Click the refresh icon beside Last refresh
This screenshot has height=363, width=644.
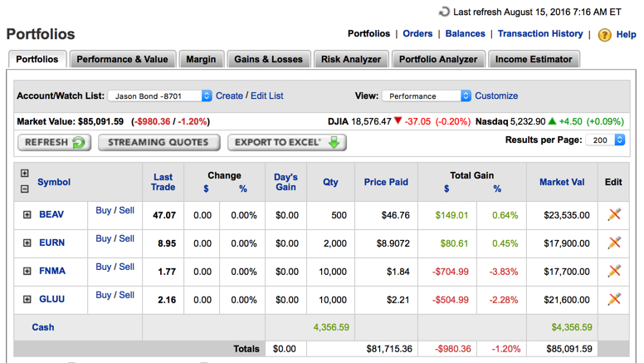pyautogui.click(x=444, y=12)
